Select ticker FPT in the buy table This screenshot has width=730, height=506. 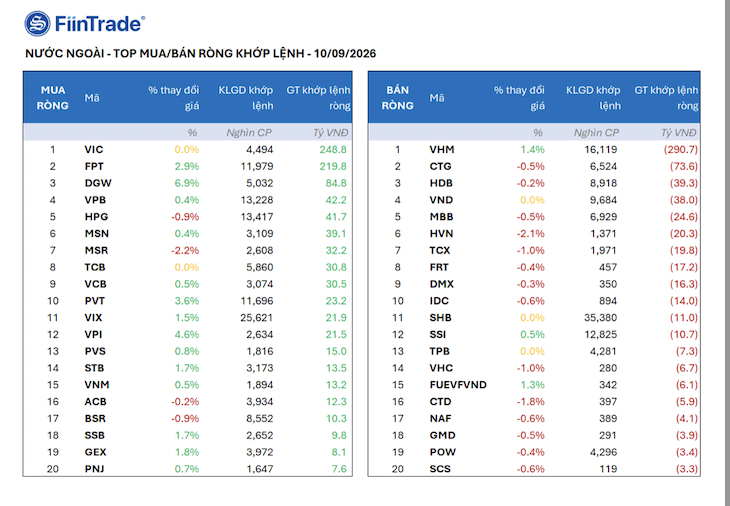[94, 166]
